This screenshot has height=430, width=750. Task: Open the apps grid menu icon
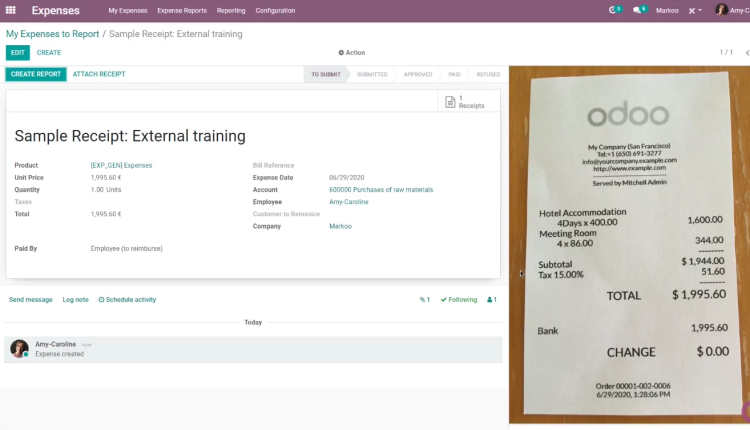[x=11, y=10]
